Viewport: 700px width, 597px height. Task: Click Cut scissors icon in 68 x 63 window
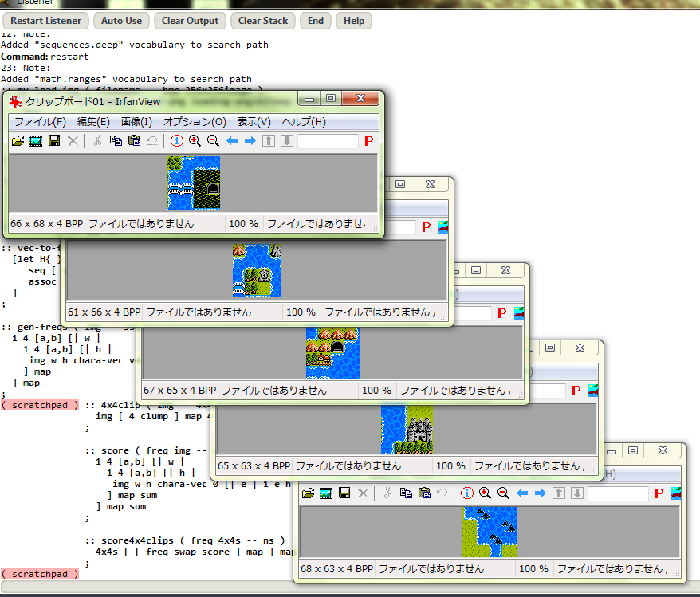[387, 493]
